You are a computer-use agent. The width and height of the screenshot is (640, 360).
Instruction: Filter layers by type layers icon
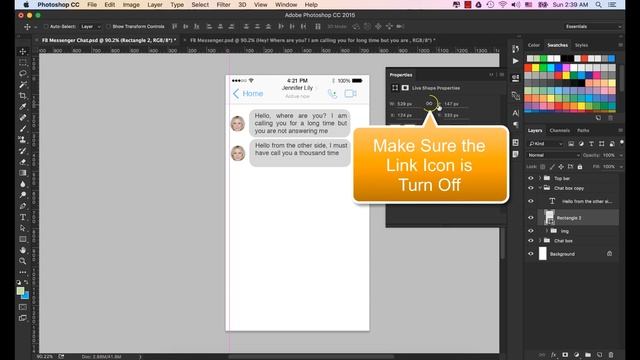click(x=591, y=144)
